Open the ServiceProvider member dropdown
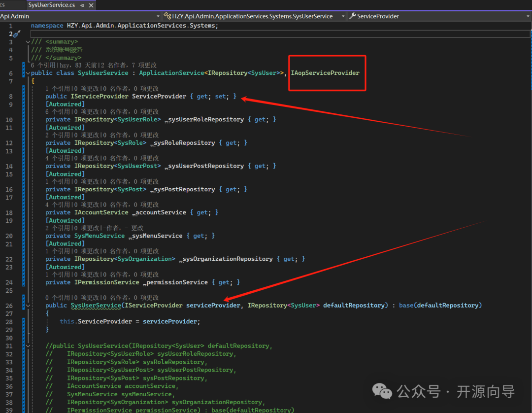The image size is (532, 413). (x=528, y=16)
